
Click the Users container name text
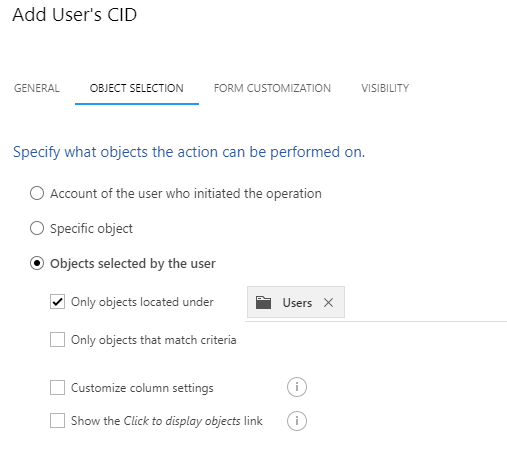pyautogui.click(x=297, y=303)
